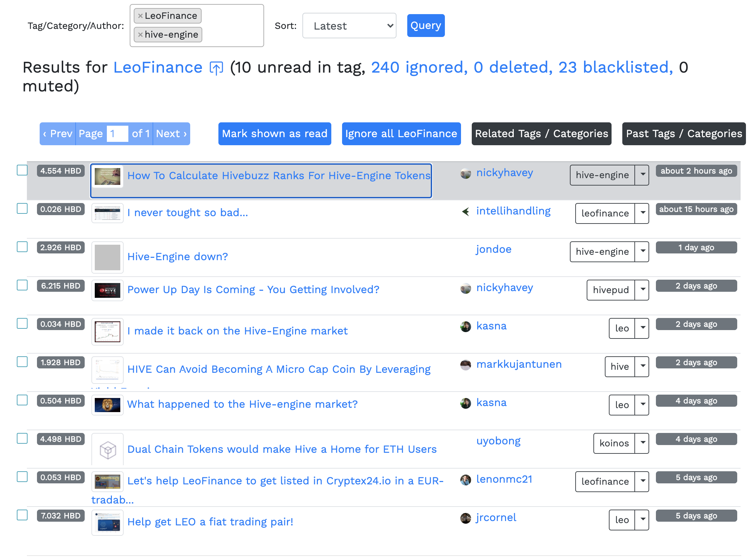Expand hive-engine dropdown on jondoe row
Screen dimensions: 752x560
(641, 251)
